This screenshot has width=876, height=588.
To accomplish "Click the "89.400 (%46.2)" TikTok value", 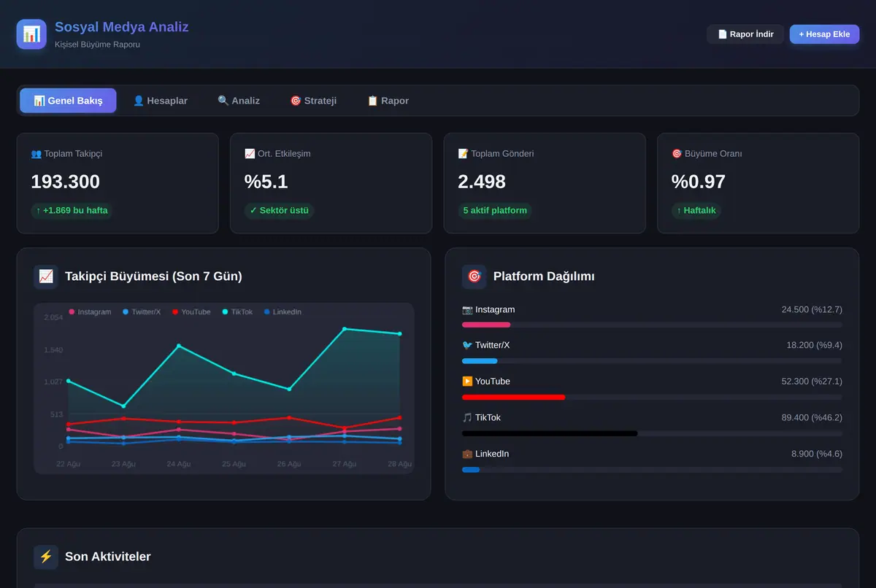I will 812,418.
